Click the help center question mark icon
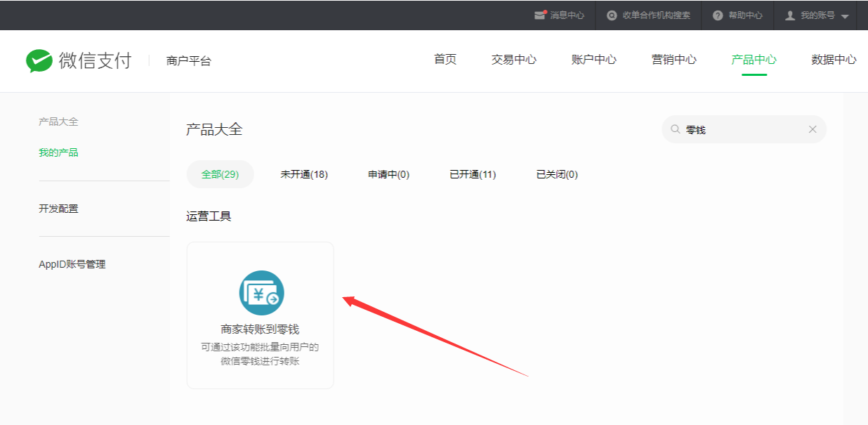The image size is (868, 425). click(717, 15)
